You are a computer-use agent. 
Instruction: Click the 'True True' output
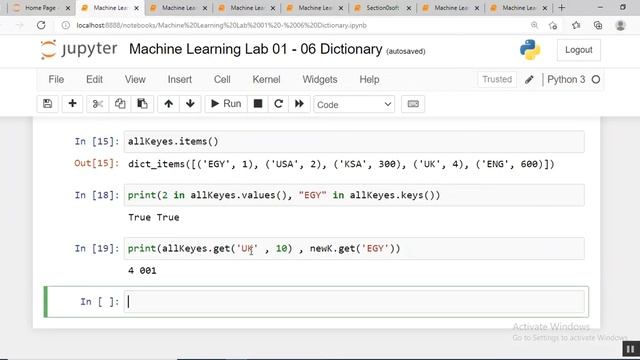click(154, 218)
